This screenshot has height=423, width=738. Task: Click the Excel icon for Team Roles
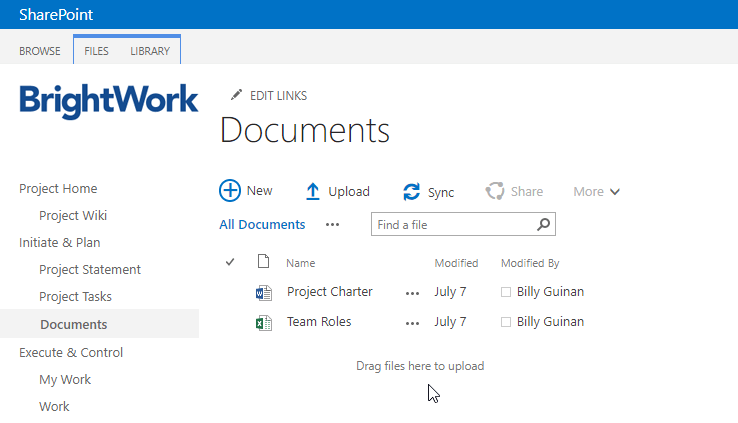pyautogui.click(x=264, y=323)
